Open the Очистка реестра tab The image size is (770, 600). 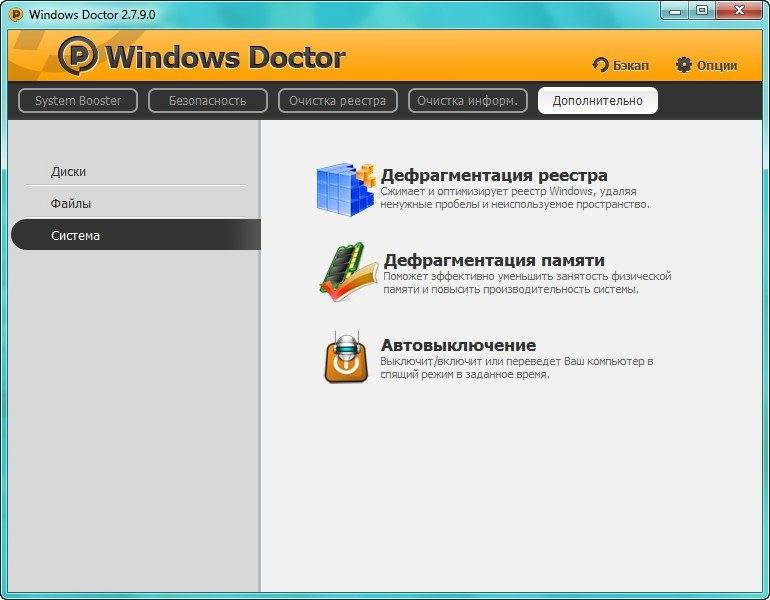point(337,101)
